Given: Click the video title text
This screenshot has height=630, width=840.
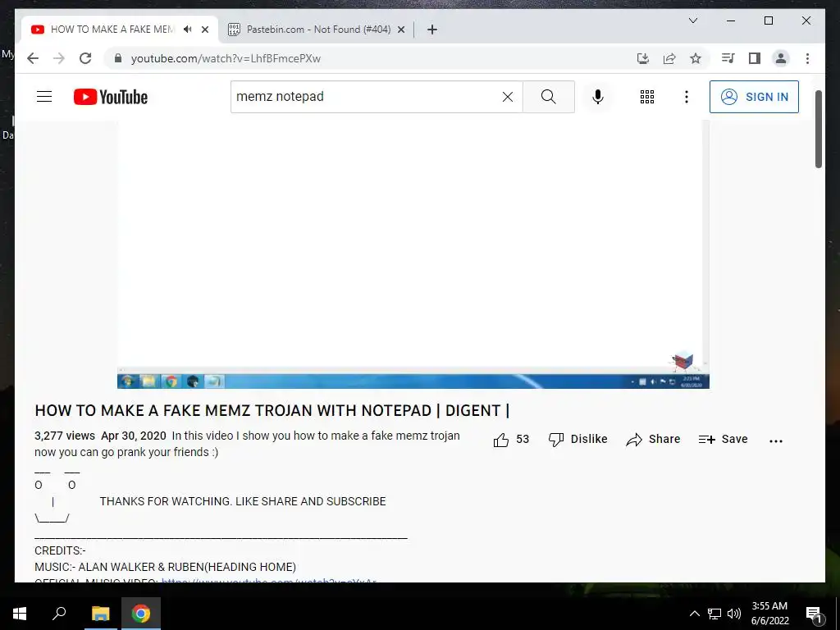Looking at the screenshot, I should 272,411.
